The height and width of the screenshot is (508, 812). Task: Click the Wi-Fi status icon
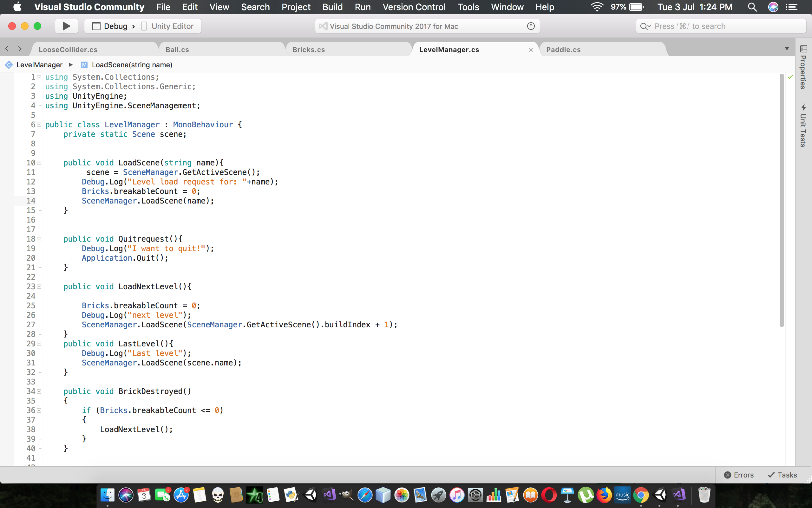point(597,7)
